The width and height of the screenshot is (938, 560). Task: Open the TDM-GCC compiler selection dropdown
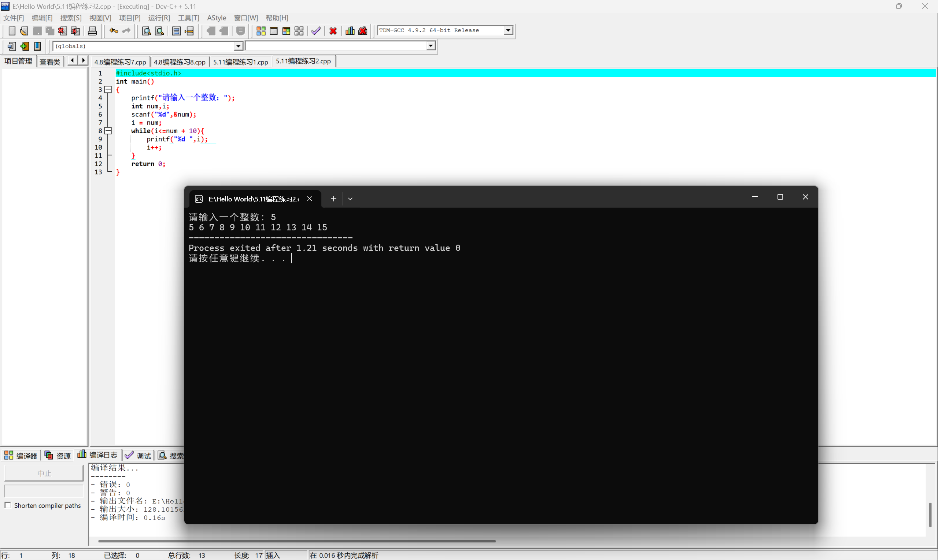508,30
